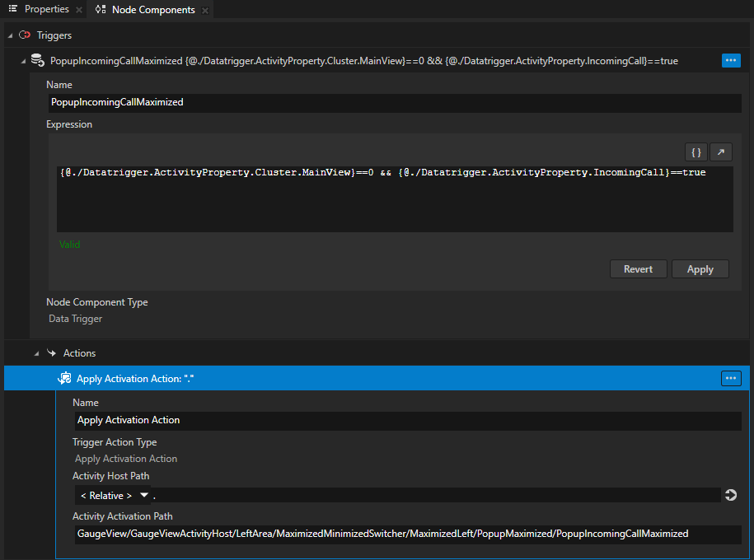Click the data trigger icon next to PopupIncomingCallMaximized
The image size is (754, 560).
pos(37,60)
